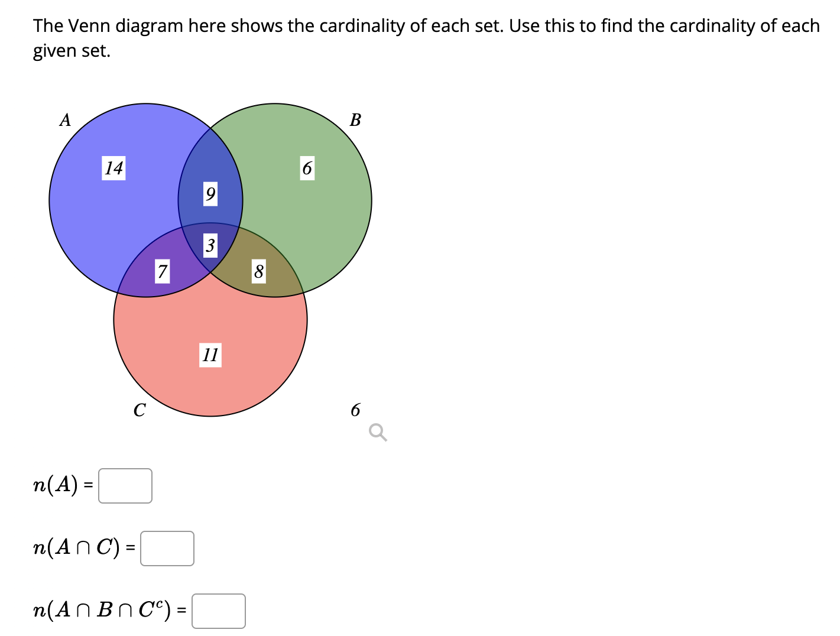Select region labeled 7 between A and C
Viewport: 840px width, 636px height.
pos(162,272)
